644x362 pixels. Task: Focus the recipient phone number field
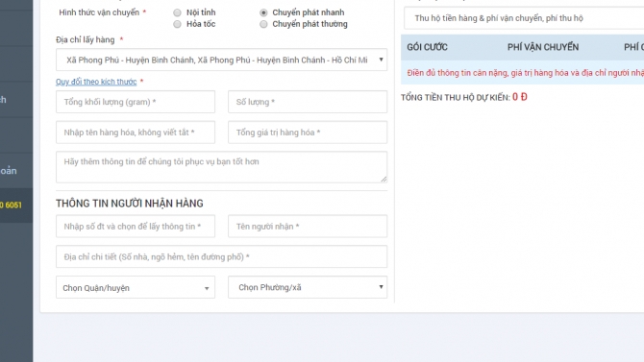pyautogui.click(x=136, y=227)
